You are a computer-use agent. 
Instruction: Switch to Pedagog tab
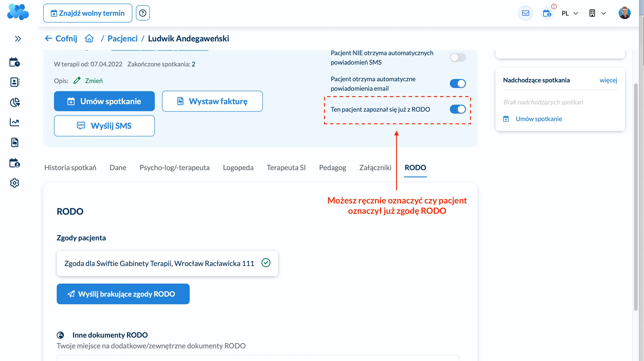point(333,167)
